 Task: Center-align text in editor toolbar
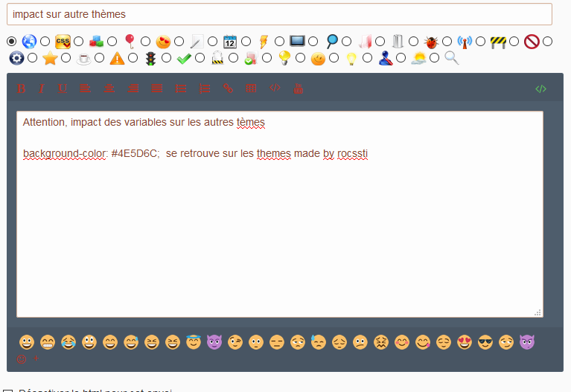point(109,89)
